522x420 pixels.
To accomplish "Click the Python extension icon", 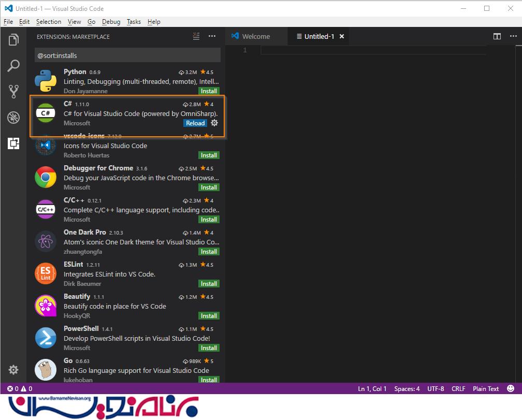I will 46,81.
